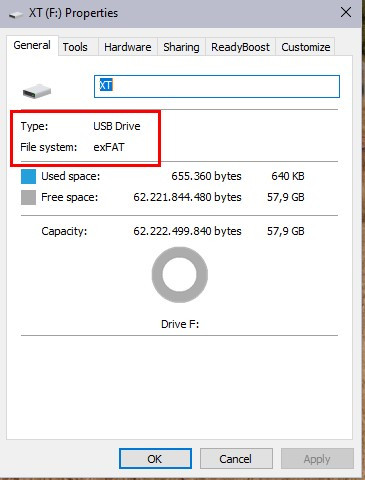Image resolution: width=365 pixels, height=480 pixels.
Task: Click the USB Drive type value
Action: tap(117, 126)
